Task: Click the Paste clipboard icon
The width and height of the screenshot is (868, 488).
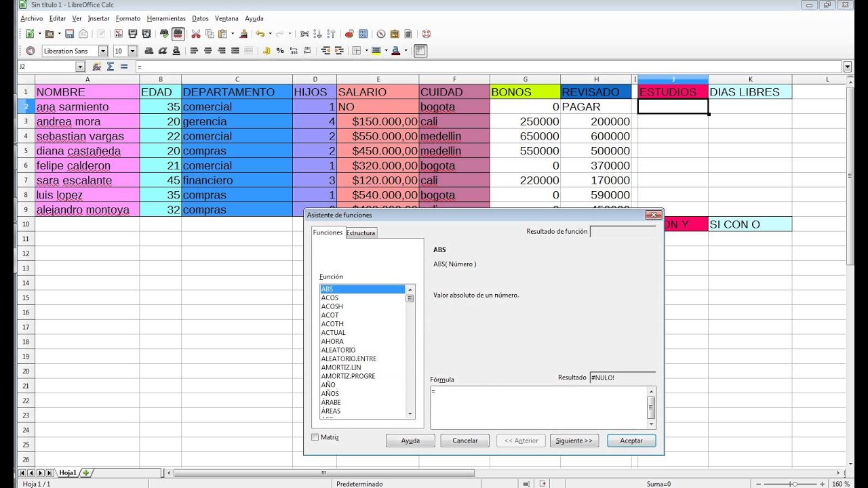Action: 222,34
